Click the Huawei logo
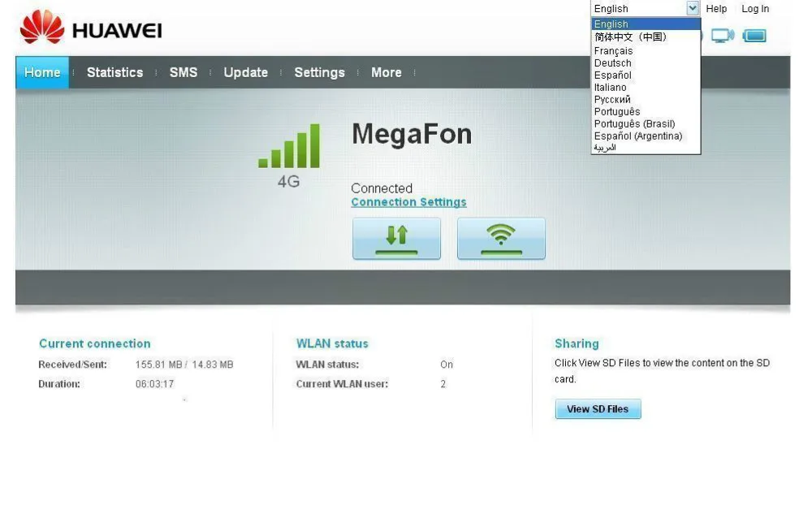The height and width of the screenshot is (505, 812). click(x=91, y=29)
